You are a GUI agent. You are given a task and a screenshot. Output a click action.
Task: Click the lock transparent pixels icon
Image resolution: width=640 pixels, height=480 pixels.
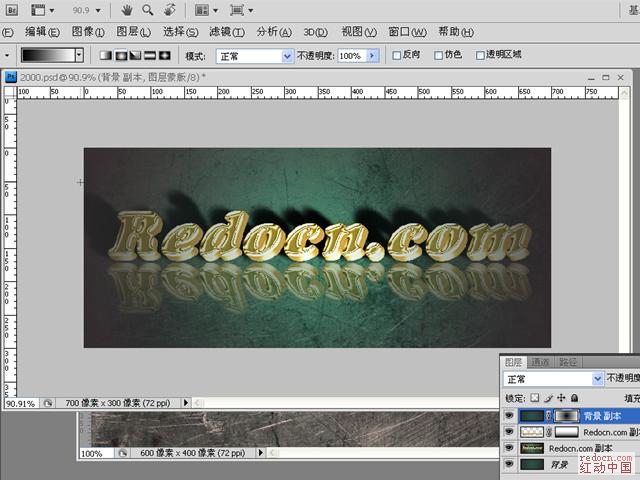pos(536,397)
